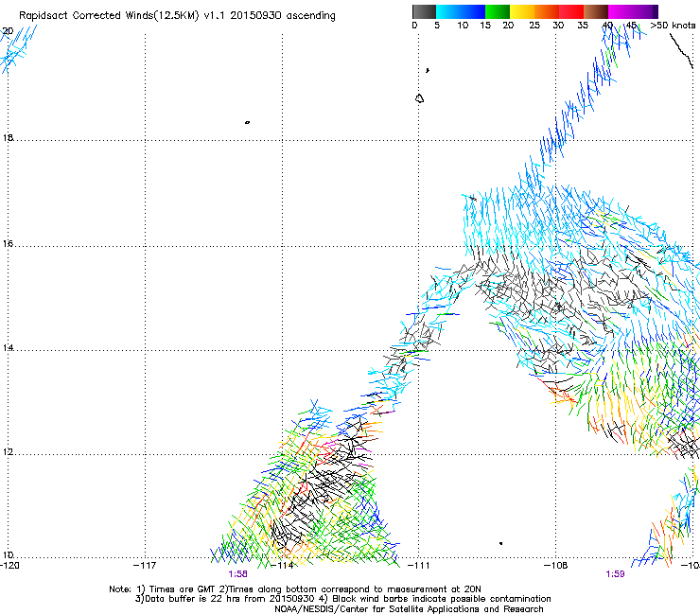Viewport: 700px width, 615px height.
Task: Click the cyan-to-blue 5–15 knots legend segment
Action: (461, 11)
